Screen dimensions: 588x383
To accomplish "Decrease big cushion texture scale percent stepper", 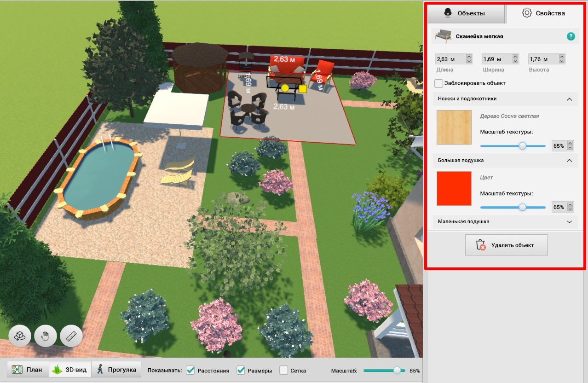I will [571, 209].
